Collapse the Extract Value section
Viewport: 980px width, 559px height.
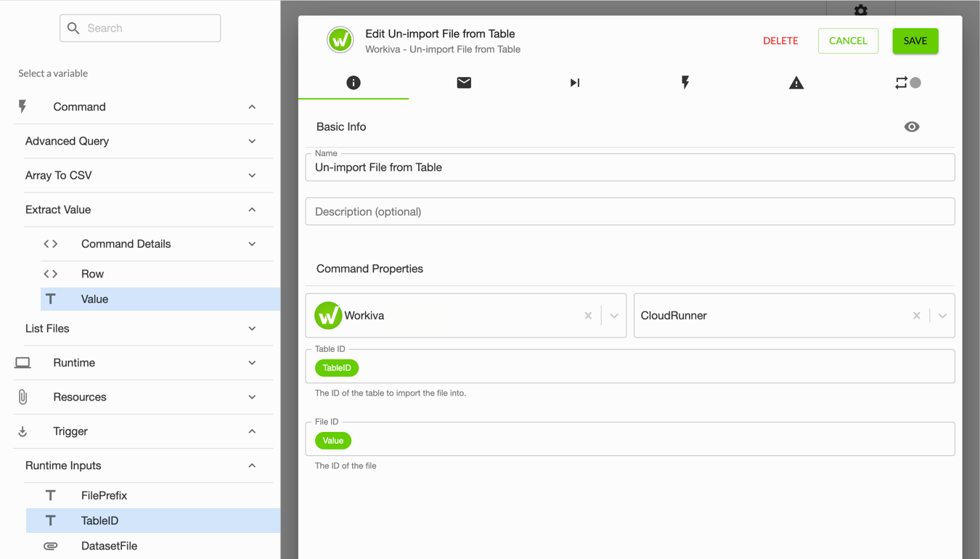pos(252,210)
